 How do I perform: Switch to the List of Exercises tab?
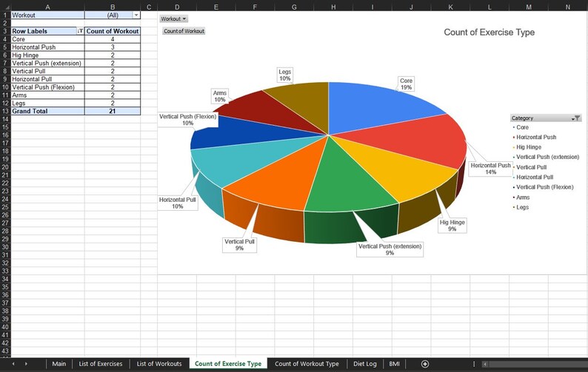coord(100,364)
